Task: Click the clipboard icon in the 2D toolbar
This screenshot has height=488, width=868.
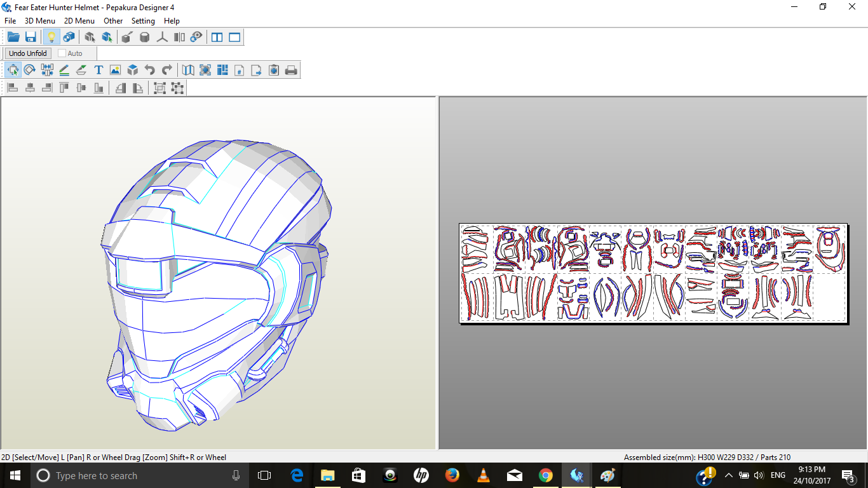Action: tap(274, 70)
